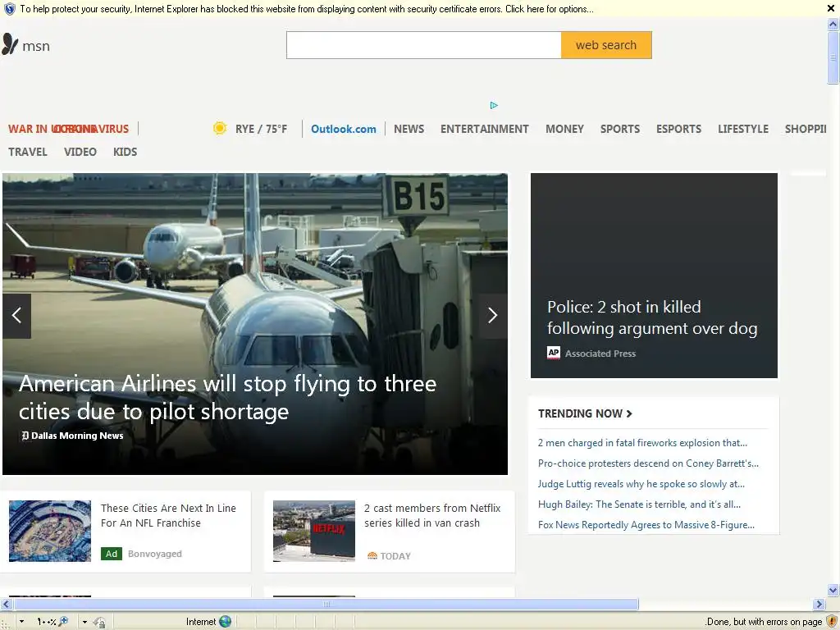Click the MSN butterfly logo

click(10, 44)
